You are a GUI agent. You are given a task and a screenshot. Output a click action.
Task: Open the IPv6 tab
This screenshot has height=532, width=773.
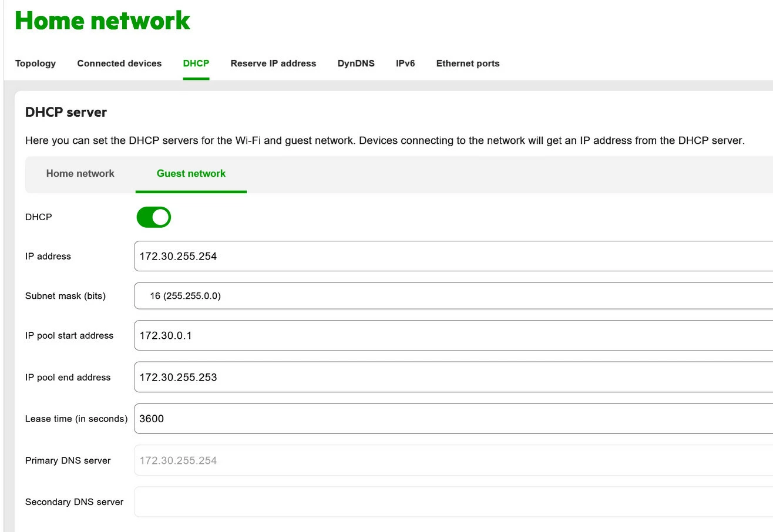[x=405, y=63]
